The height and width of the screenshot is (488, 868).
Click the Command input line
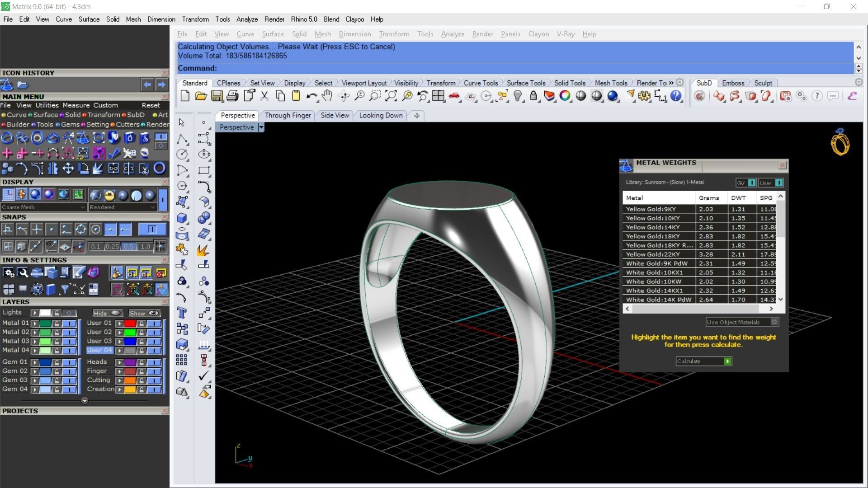click(515, 68)
